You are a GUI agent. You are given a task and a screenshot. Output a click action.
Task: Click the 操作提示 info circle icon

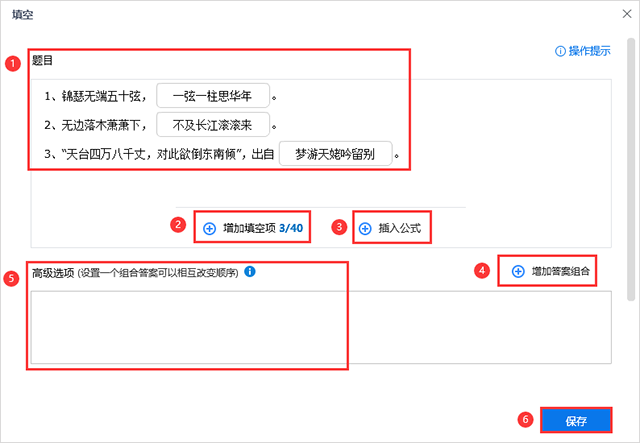[559, 51]
